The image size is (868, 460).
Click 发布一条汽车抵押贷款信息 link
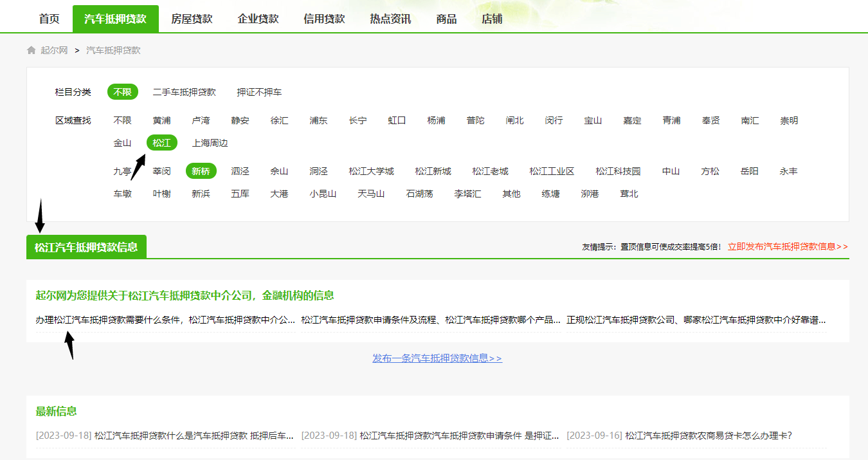tap(437, 358)
